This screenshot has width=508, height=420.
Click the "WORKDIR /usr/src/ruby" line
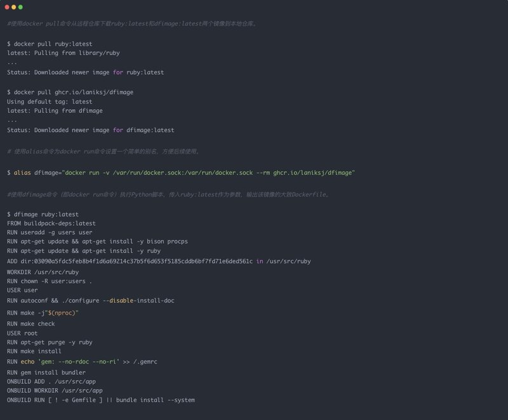pos(43,272)
